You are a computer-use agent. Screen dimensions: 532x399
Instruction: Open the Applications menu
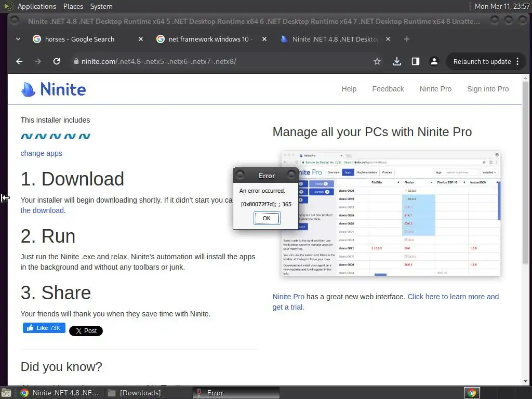tap(37, 6)
